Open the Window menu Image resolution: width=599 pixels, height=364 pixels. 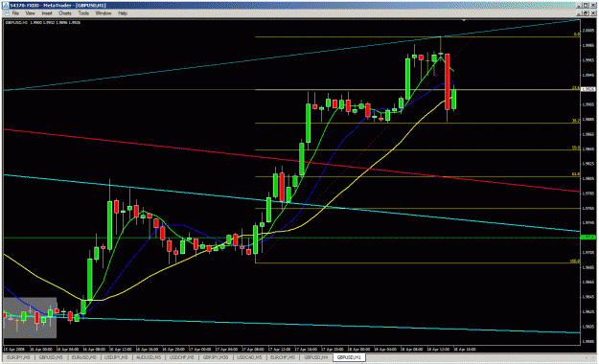pos(104,13)
